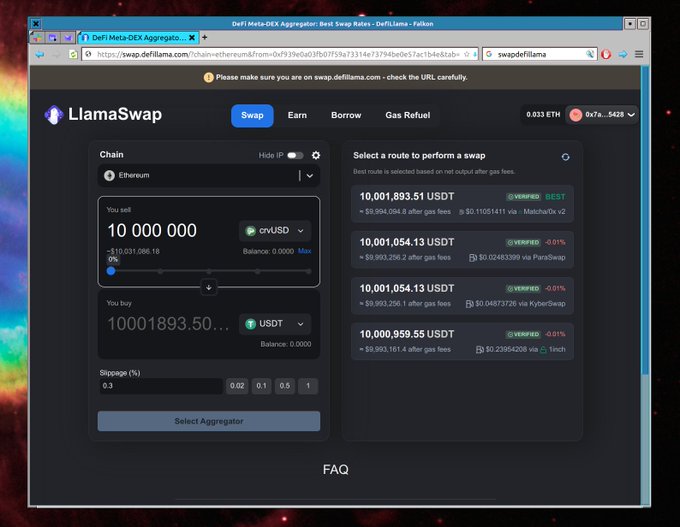Screen dimensions: 680x527
Task: Click the warning icon in the URL notice banner
Action: [x=209, y=78]
